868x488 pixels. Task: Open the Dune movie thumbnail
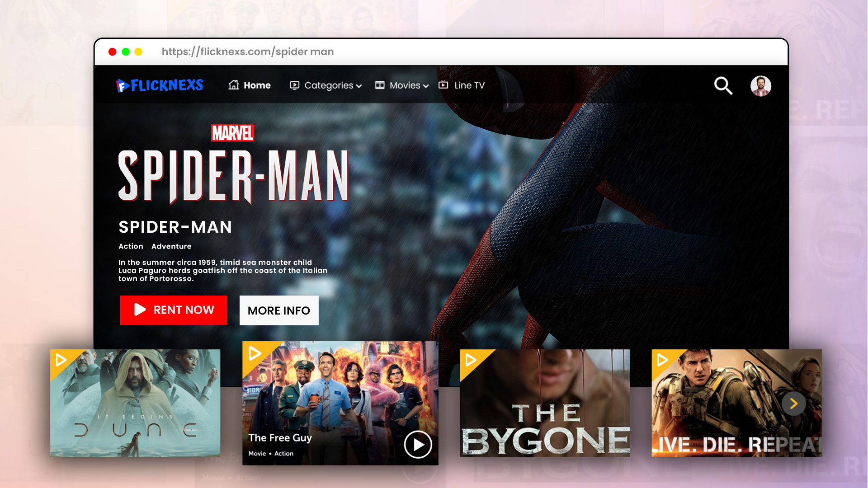tap(135, 403)
